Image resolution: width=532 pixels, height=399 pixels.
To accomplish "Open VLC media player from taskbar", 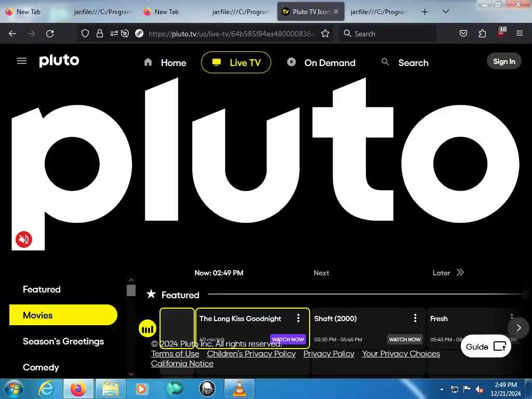I will (x=240, y=389).
